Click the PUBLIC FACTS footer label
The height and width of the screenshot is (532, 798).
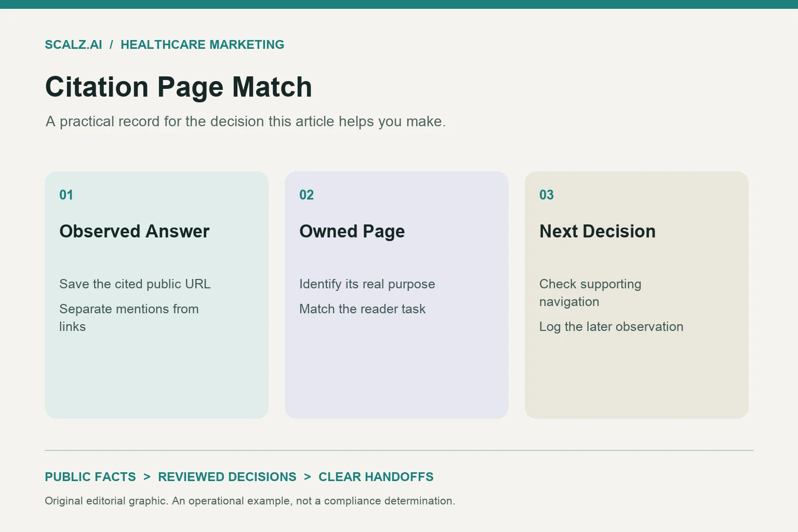tap(90, 477)
